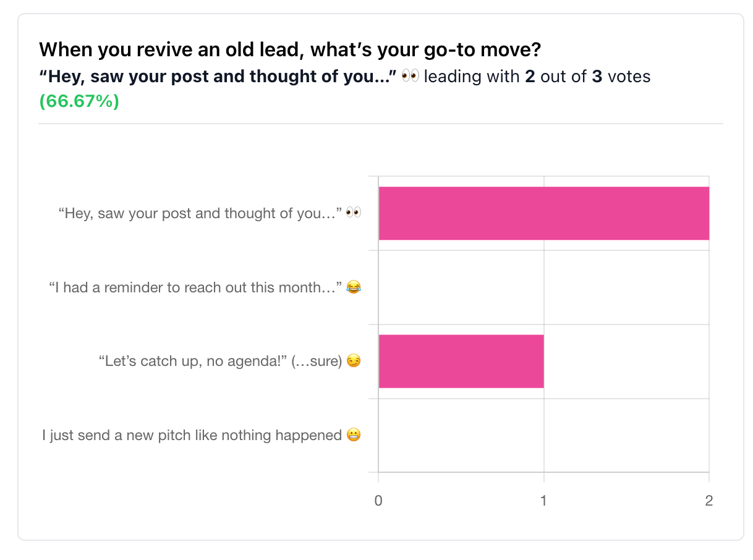Image resolution: width=753 pixels, height=560 pixels.
Task: Click the 2 tick on the x-axis
Action: [708, 501]
